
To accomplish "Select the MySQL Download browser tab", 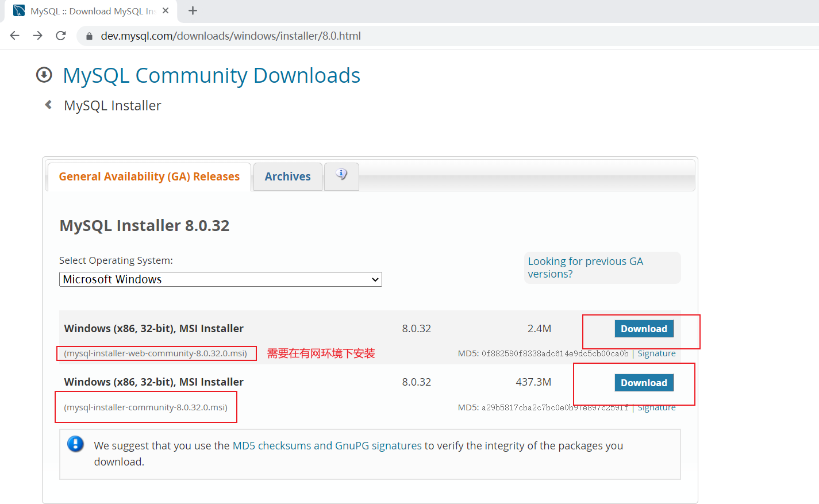I will click(92, 11).
